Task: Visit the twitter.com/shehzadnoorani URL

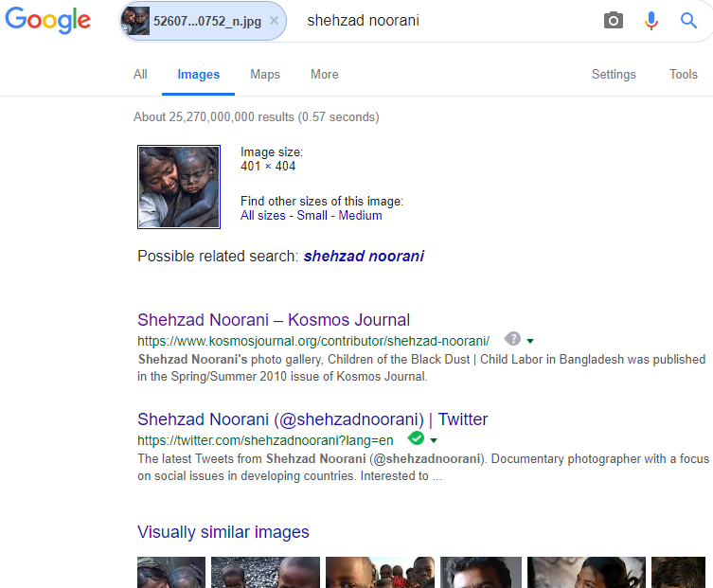Action: [x=265, y=440]
